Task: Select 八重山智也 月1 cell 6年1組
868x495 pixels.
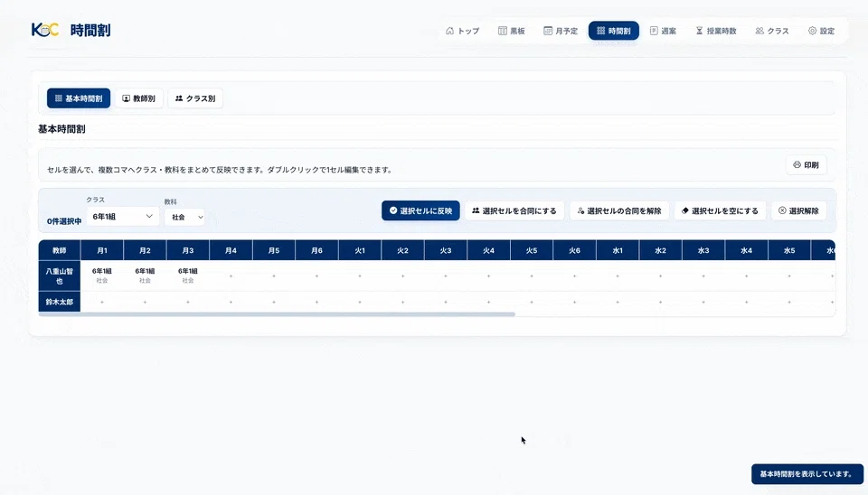Action: click(x=102, y=276)
